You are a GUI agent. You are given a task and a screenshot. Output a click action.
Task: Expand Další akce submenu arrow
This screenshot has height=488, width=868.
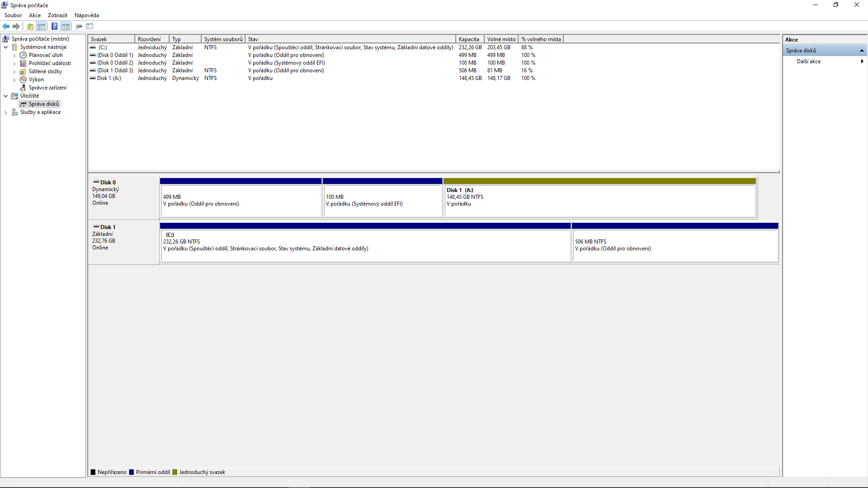point(862,61)
